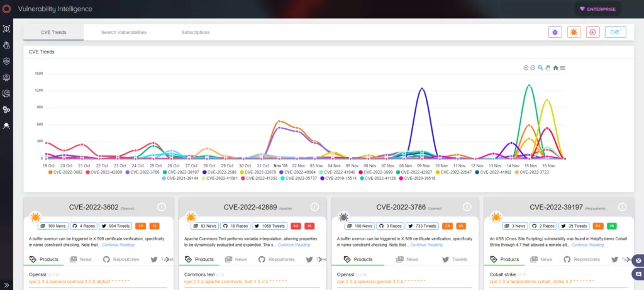Click 100 News badge on CVE-2022-3602 card
The image size is (644, 290).
click(53, 226)
